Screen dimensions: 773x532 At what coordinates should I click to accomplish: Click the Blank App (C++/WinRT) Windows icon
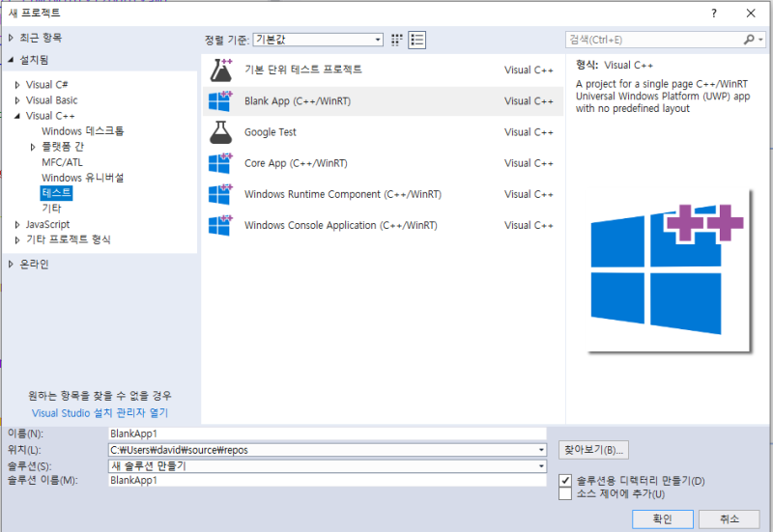(x=220, y=101)
